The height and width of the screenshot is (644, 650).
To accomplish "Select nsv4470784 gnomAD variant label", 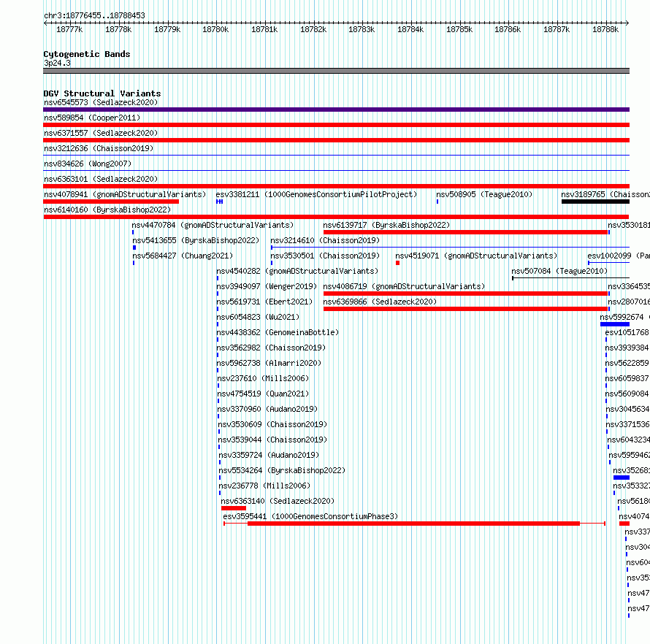I will coord(213,225).
